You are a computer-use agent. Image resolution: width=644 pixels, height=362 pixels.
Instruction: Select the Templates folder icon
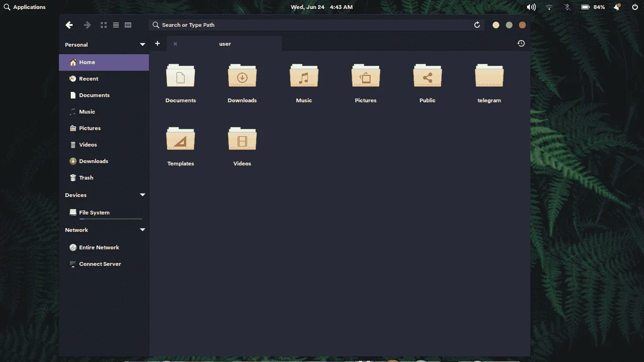click(181, 139)
